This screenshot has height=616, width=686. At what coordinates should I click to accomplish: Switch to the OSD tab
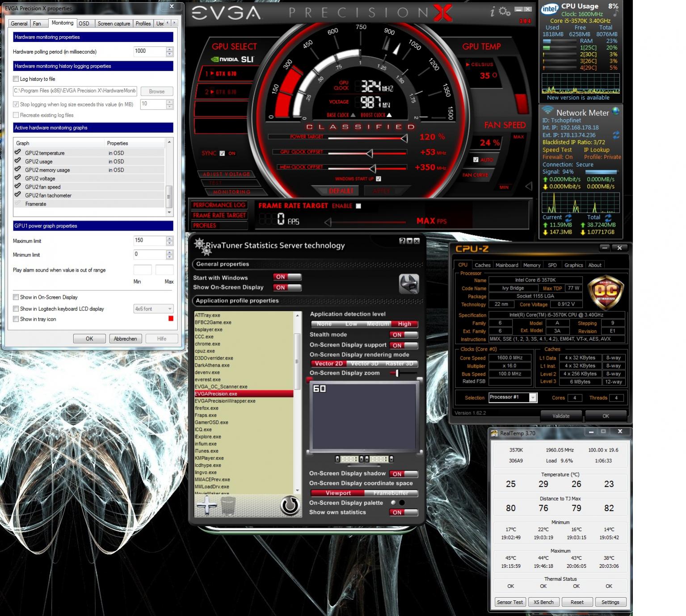point(84,23)
